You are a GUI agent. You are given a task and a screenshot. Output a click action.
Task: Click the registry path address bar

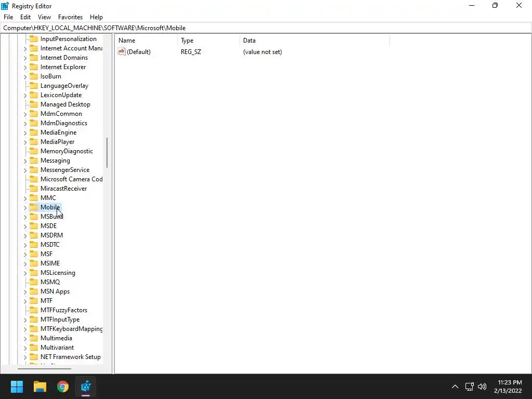click(266, 28)
